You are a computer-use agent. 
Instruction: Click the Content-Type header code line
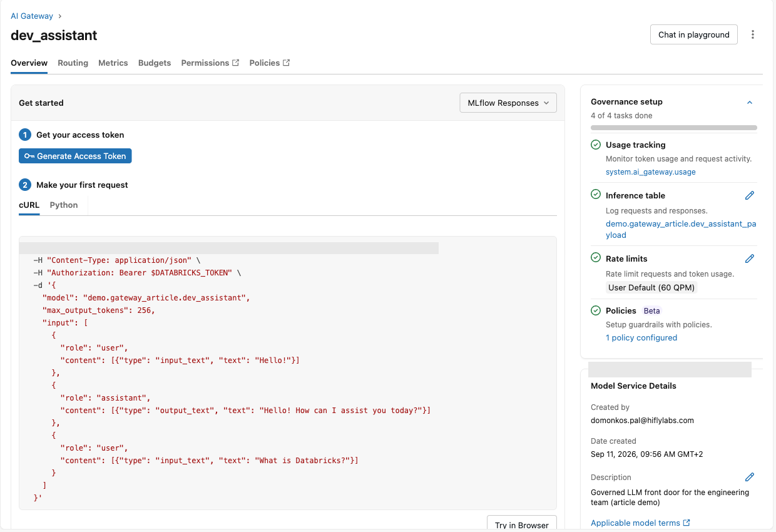pos(117,260)
